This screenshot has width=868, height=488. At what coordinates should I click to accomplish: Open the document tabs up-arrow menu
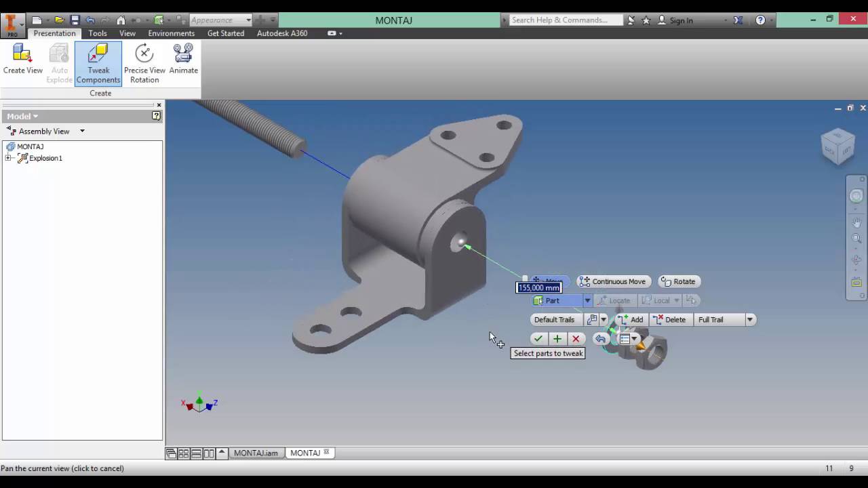point(222,453)
